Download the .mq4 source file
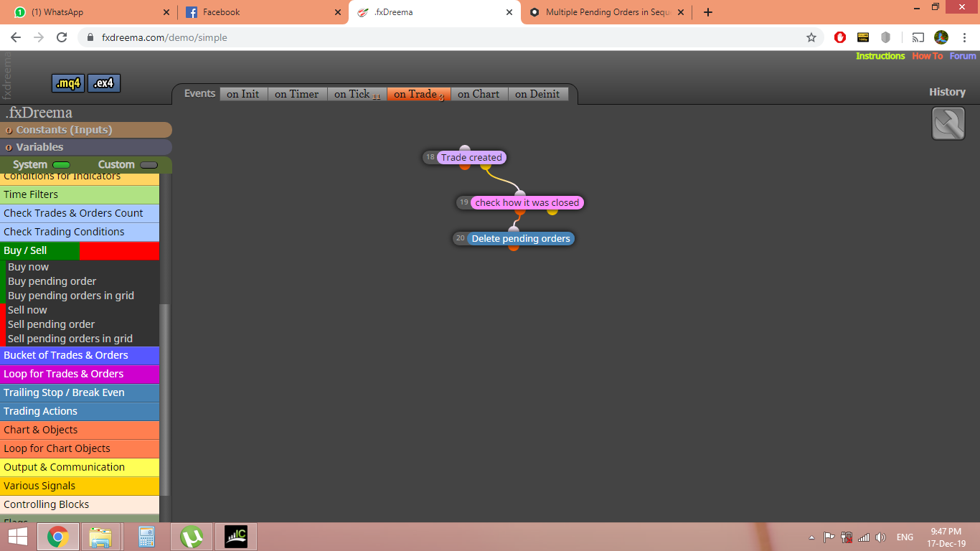The height and width of the screenshot is (551, 980). click(x=68, y=83)
